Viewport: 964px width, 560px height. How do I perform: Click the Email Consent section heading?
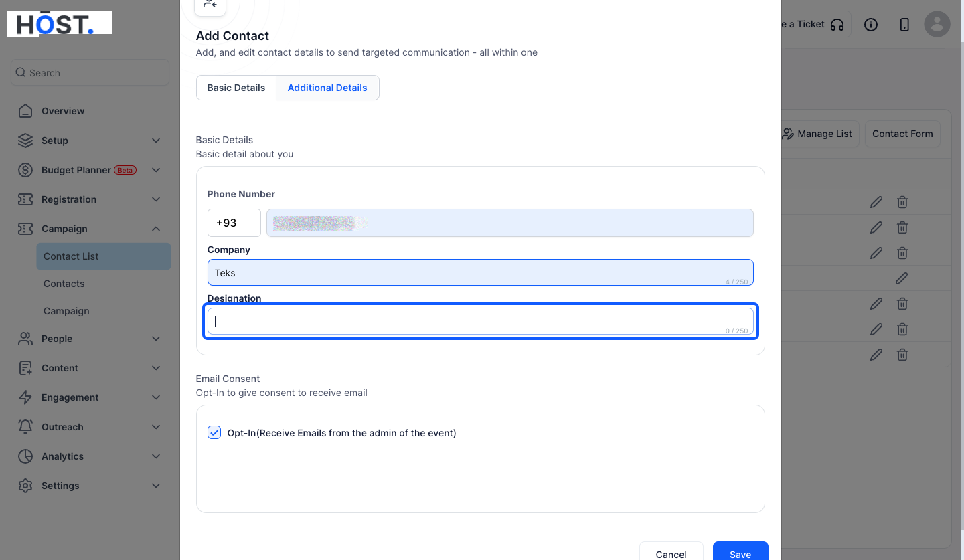pos(228,379)
